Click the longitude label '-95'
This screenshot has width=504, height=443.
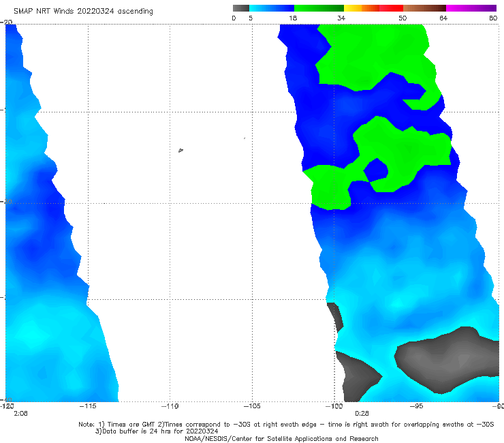416,406
